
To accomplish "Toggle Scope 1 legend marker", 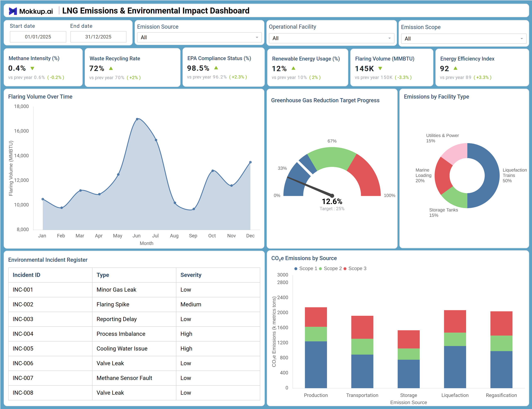I will tap(296, 269).
